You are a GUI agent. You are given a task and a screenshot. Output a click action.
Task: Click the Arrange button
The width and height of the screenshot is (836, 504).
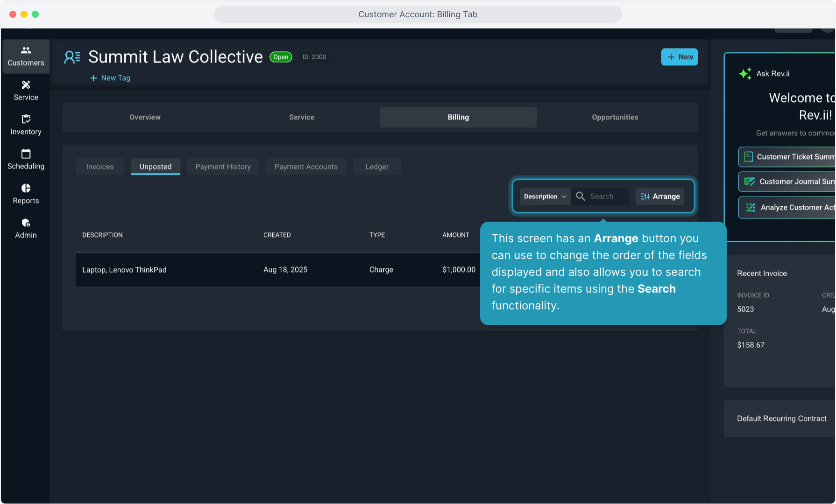click(x=660, y=196)
